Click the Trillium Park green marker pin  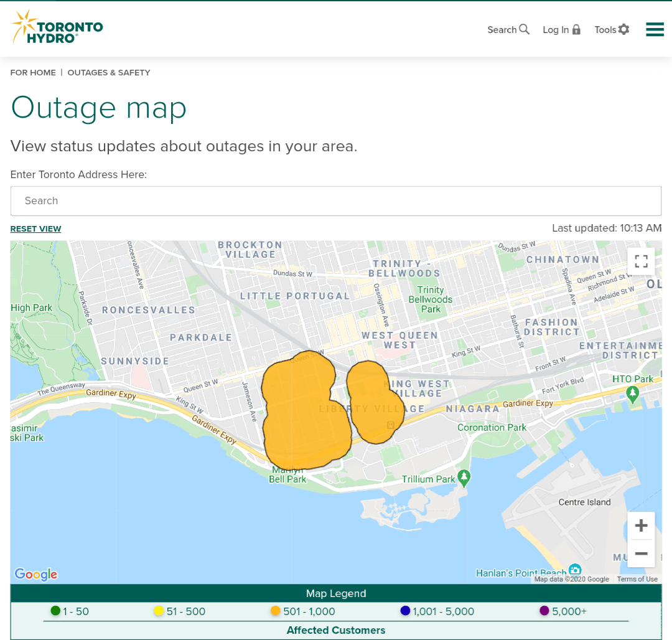[x=463, y=476]
